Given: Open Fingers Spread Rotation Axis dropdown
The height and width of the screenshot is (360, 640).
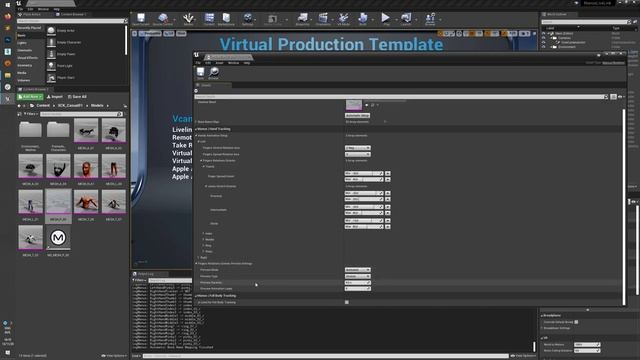Looking at the screenshot, I should click(358, 154).
